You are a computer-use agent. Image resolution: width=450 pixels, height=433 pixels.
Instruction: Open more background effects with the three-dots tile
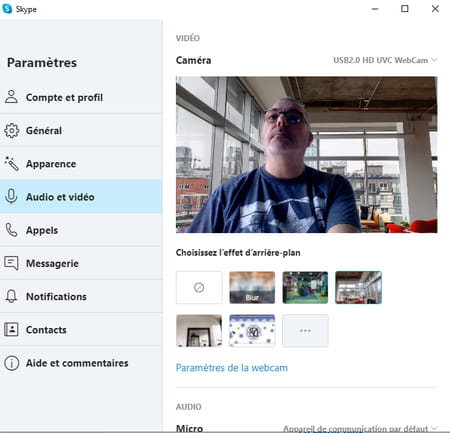pyautogui.click(x=305, y=331)
